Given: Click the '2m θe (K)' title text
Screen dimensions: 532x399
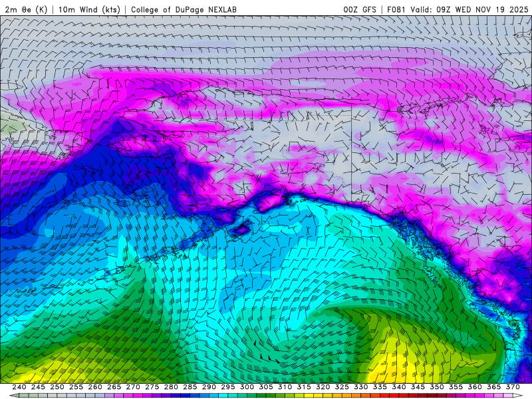Looking at the screenshot, I should pyautogui.click(x=26, y=9).
